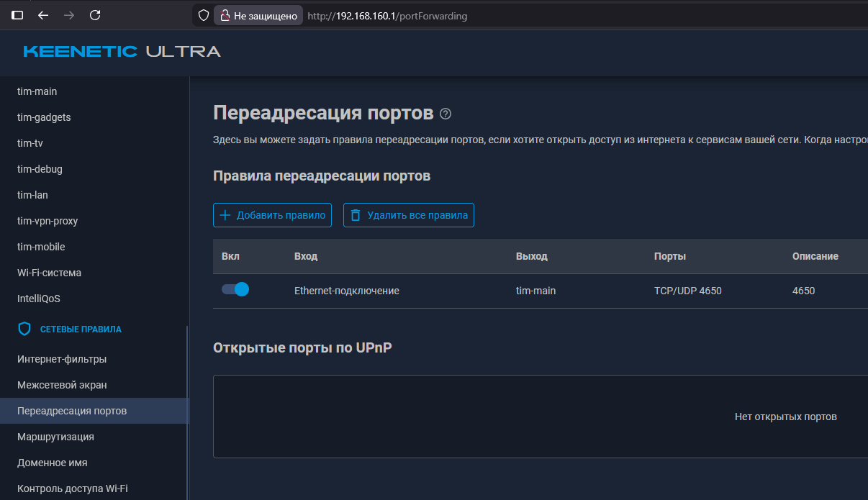This screenshot has width=868, height=500.
Task: Click the 'Не защищено' insecure connection badge
Action: (258, 16)
